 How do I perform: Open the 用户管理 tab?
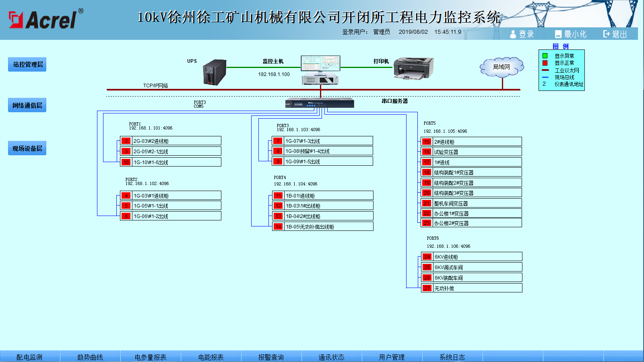tap(392, 357)
